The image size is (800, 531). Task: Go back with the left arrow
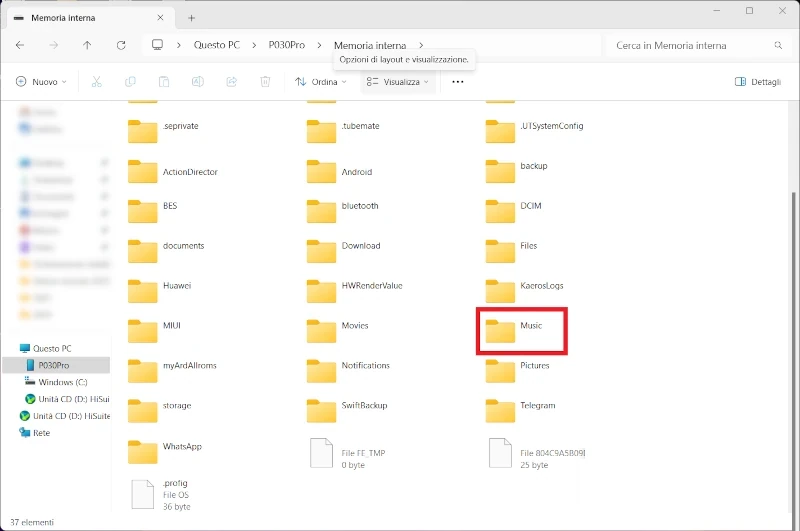pyautogui.click(x=20, y=45)
